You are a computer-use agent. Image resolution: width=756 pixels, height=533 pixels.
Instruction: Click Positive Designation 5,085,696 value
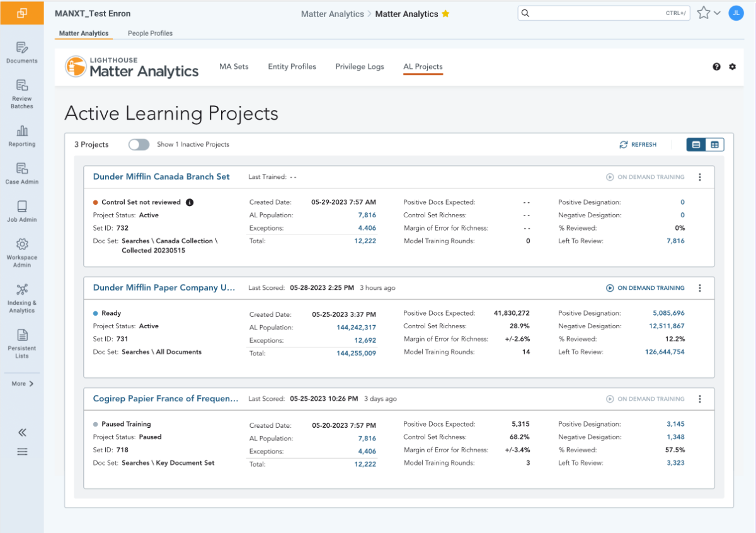669,313
